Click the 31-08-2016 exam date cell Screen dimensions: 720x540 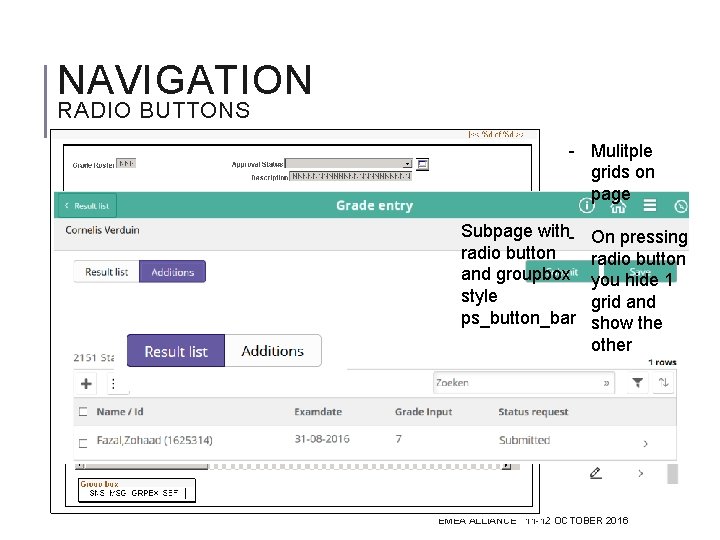(322, 439)
